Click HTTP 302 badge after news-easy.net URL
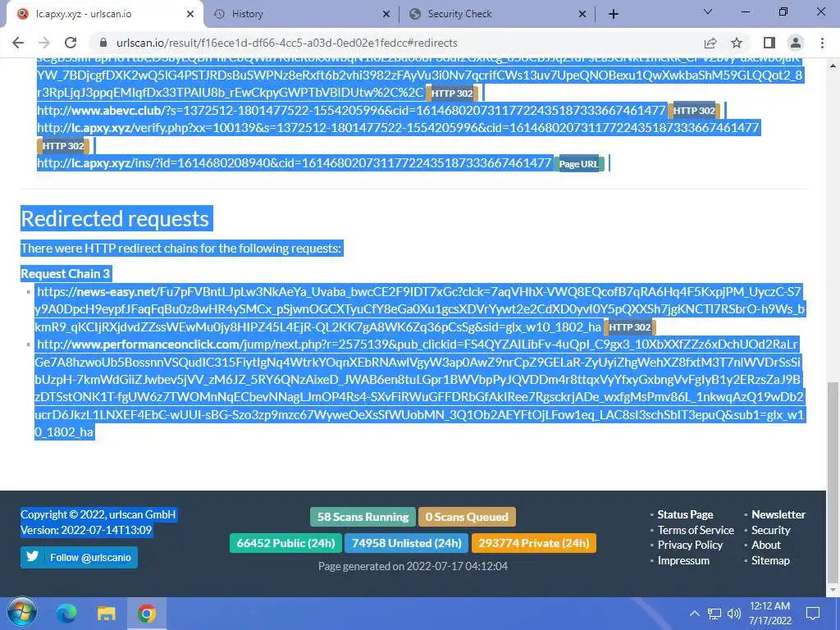This screenshot has height=630, width=840. tap(629, 327)
